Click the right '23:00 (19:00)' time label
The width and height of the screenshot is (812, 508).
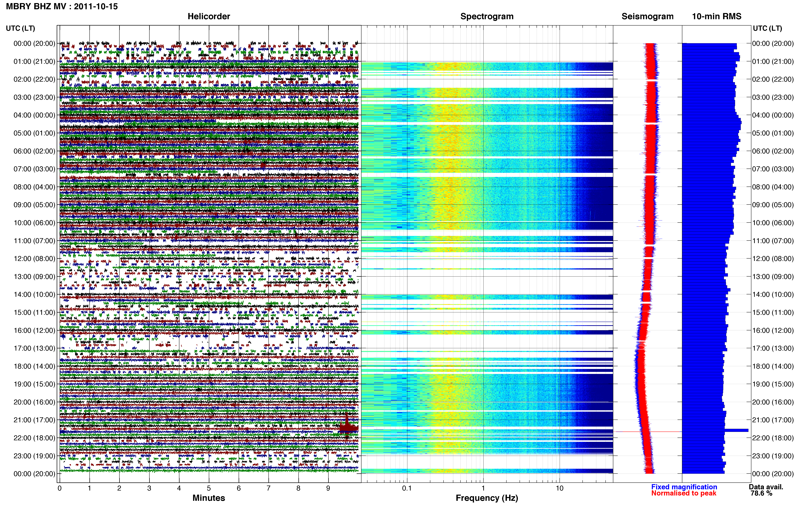pyautogui.click(x=773, y=456)
